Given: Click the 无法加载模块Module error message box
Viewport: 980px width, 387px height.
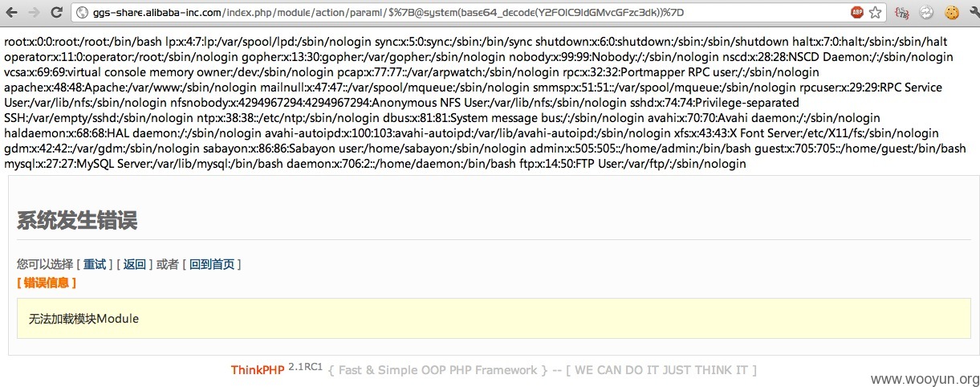Looking at the screenshot, I should (x=494, y=319).
